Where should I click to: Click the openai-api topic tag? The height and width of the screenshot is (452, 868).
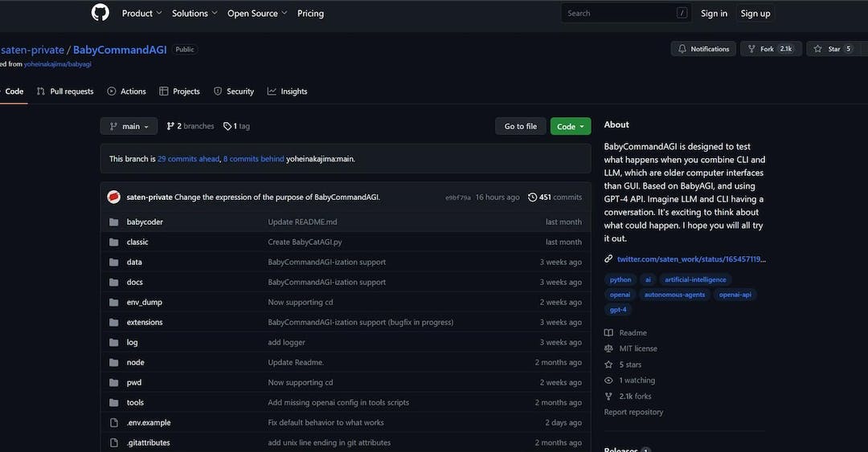click(735, 295)
